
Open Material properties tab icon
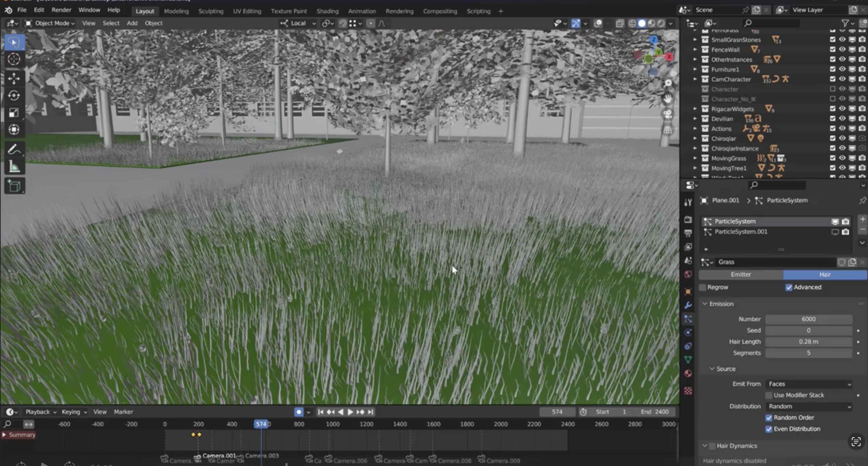click(x=688, y=373)
